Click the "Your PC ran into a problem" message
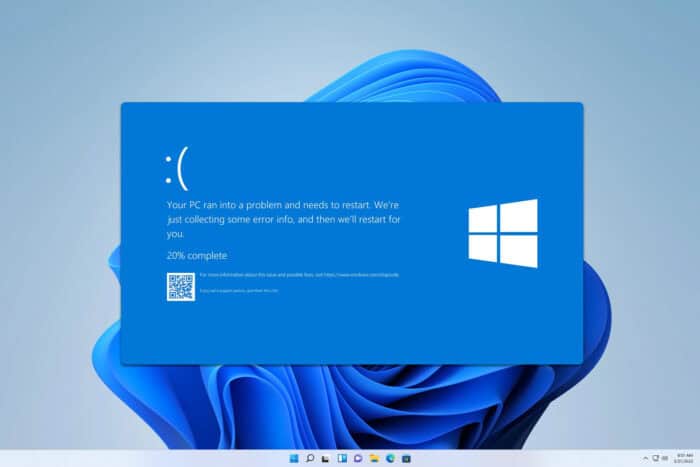Image resolution: width=700 pixels, height=467 pixels. (x=283, y=219)
